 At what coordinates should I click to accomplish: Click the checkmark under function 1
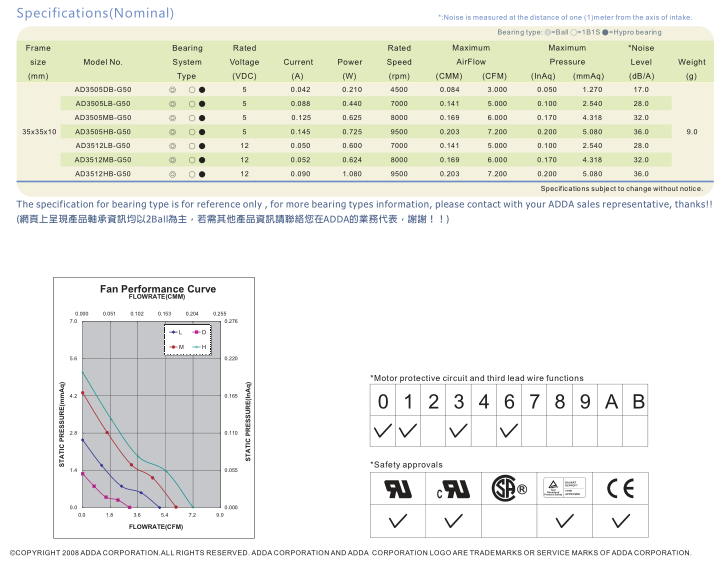click(408, 430)
